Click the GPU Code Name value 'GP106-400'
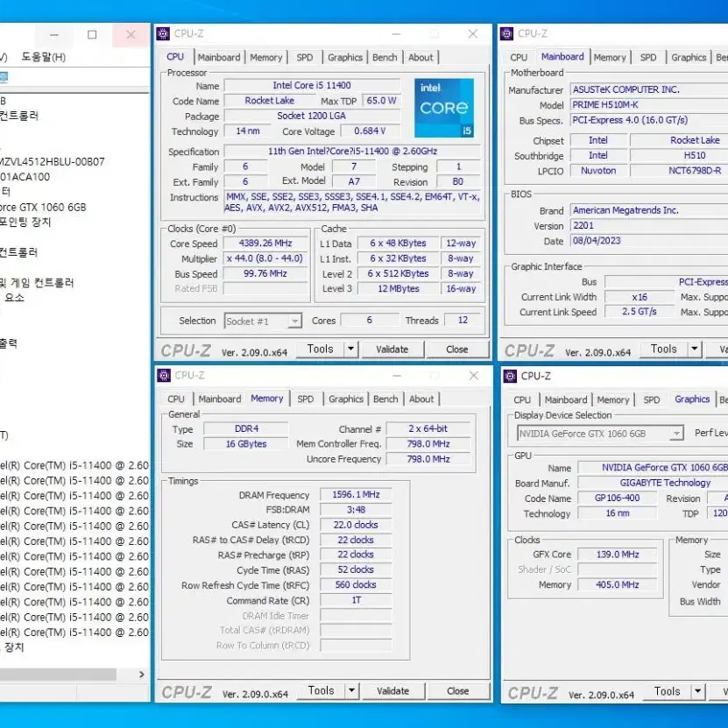The height and width of the screenshot is (728, 728). [618, 498]
